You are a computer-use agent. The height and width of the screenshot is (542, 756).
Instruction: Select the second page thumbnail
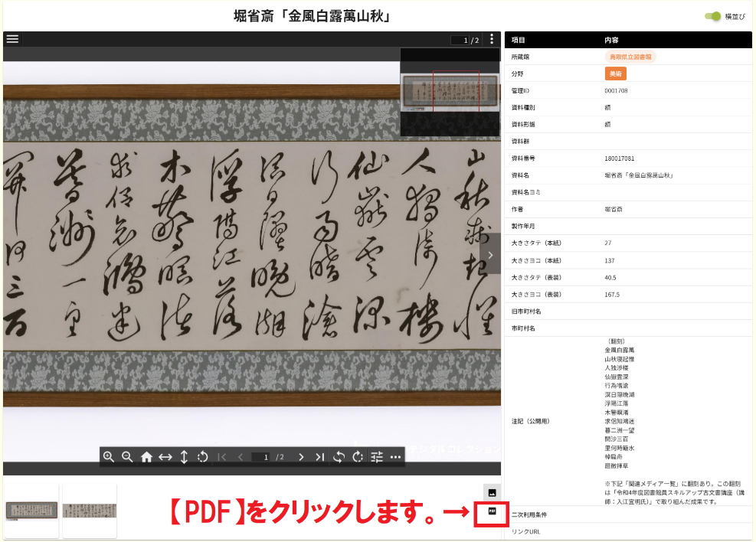pos(90,509)
